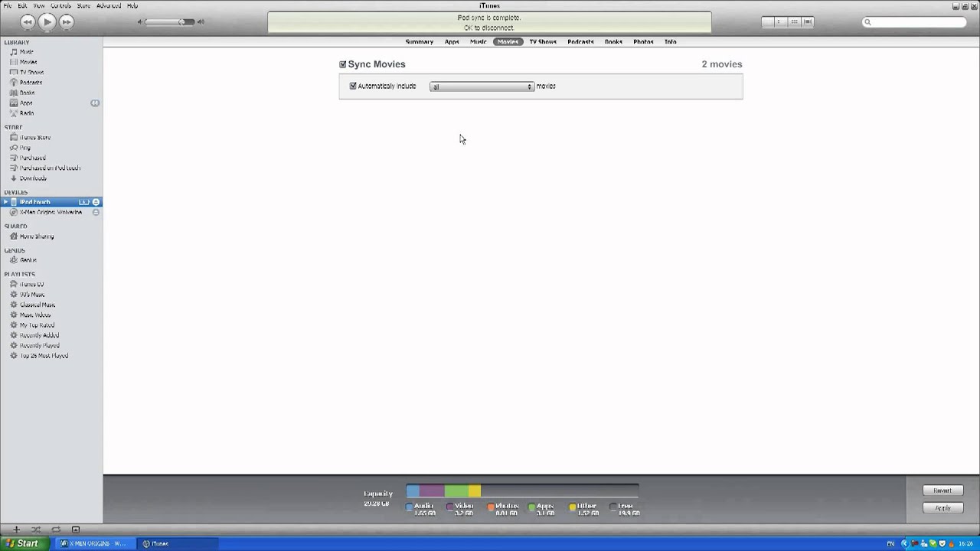
Task: Select X-Men Origins: Wolverine disc entry
Action: pos(51,212)
